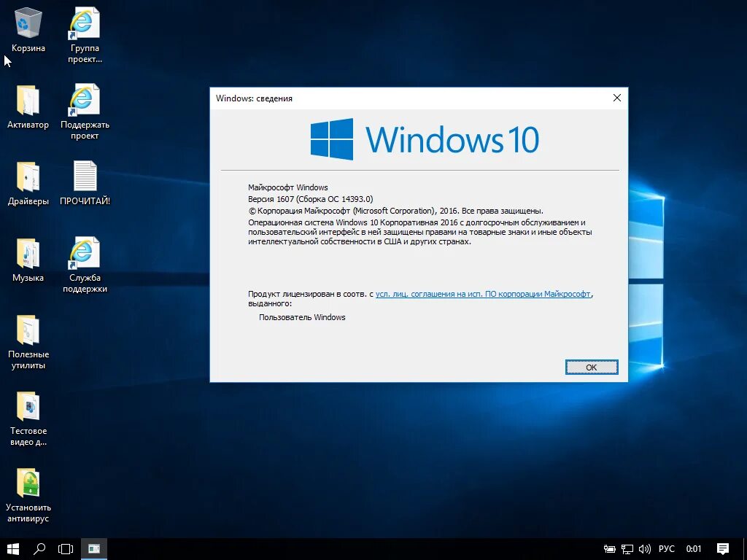Click the power/battery tray icon
The height and width of the screenshot is (560, 747).
[609, 549]
